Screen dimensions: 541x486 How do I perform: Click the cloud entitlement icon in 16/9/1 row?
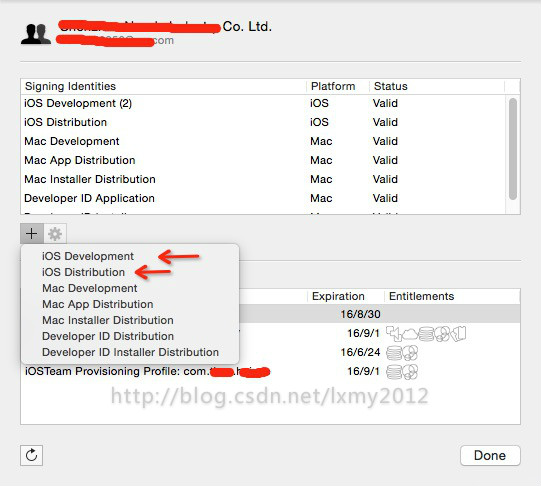coord(410,334)
